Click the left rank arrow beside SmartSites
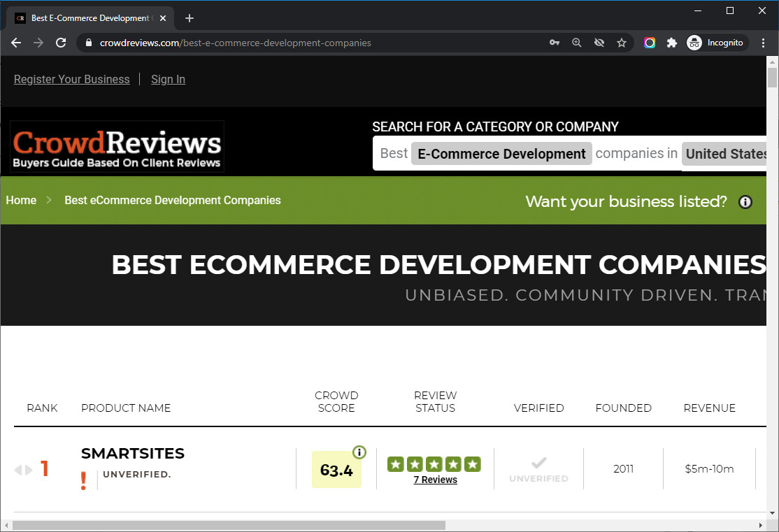Image resolution: width=779 pixels, height=532 pixels. 18,470
